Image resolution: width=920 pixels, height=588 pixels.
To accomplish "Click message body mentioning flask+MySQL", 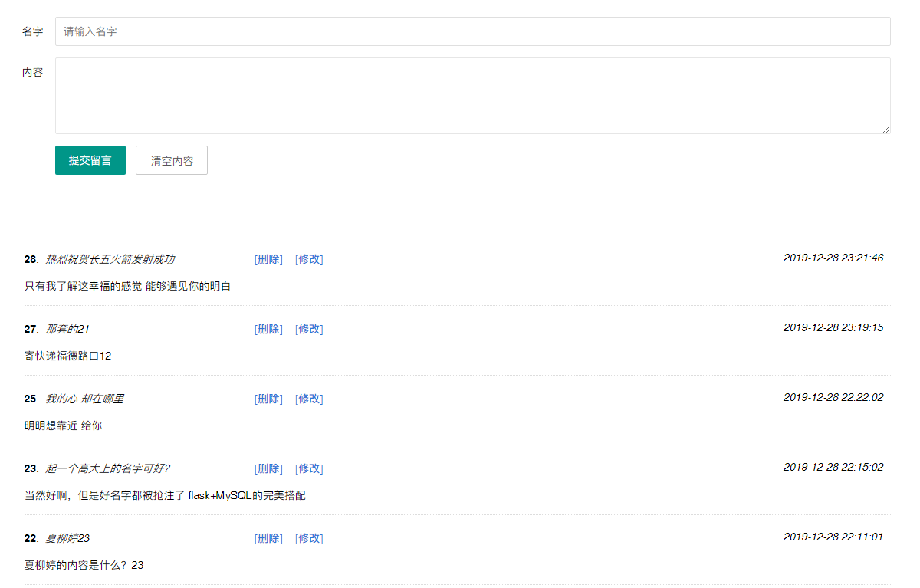I will point(165,495).
